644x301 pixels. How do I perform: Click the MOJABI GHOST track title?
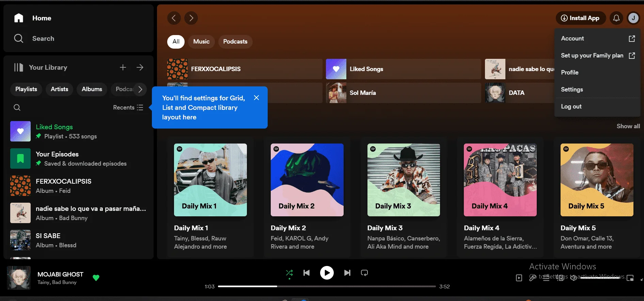click(60, 274)
